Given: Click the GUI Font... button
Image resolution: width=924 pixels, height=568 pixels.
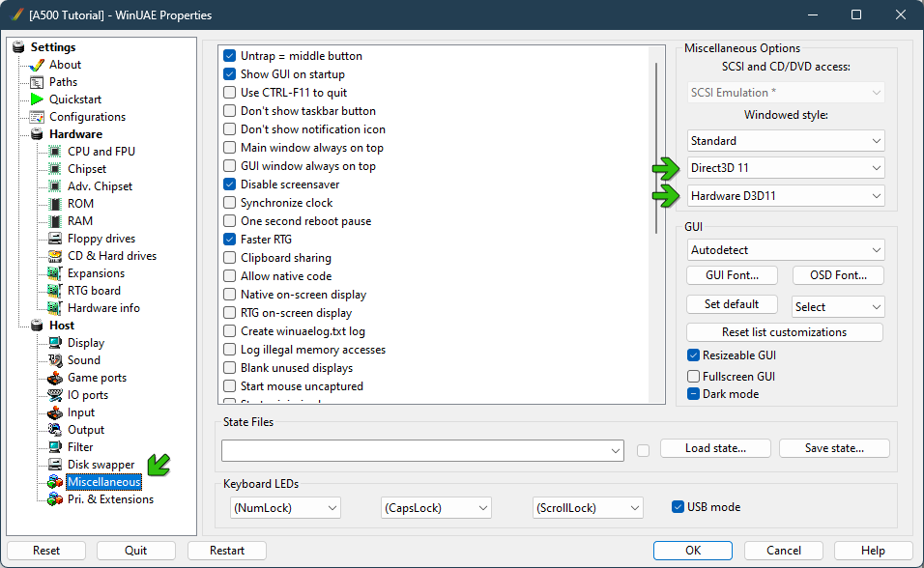Looking at the screenshot, I should (x=732, y=275).
